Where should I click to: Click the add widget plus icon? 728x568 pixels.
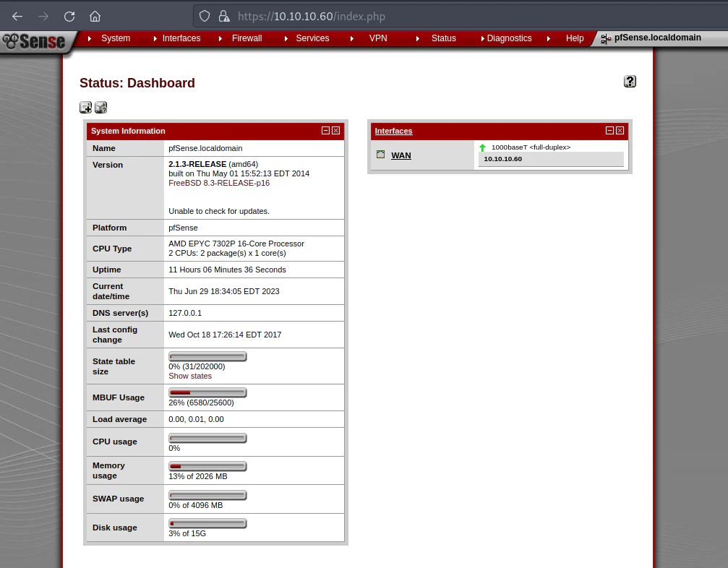(x=85, y=108)
